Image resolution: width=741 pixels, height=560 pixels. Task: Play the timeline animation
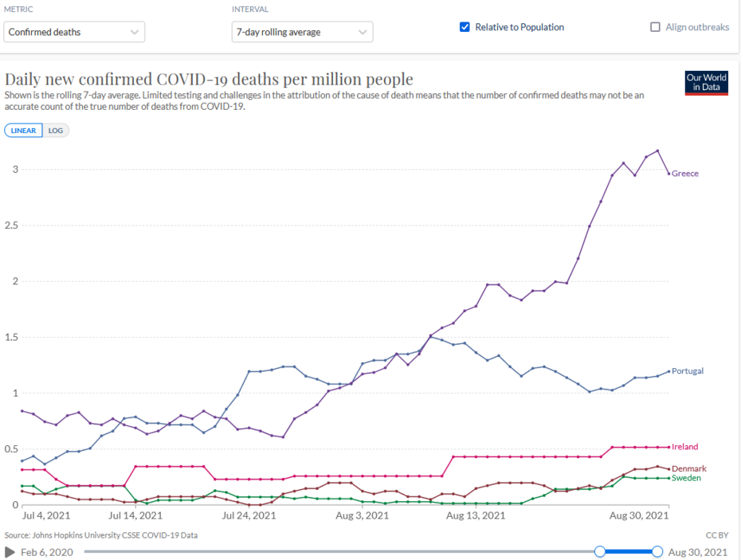(x=10, y=551)
